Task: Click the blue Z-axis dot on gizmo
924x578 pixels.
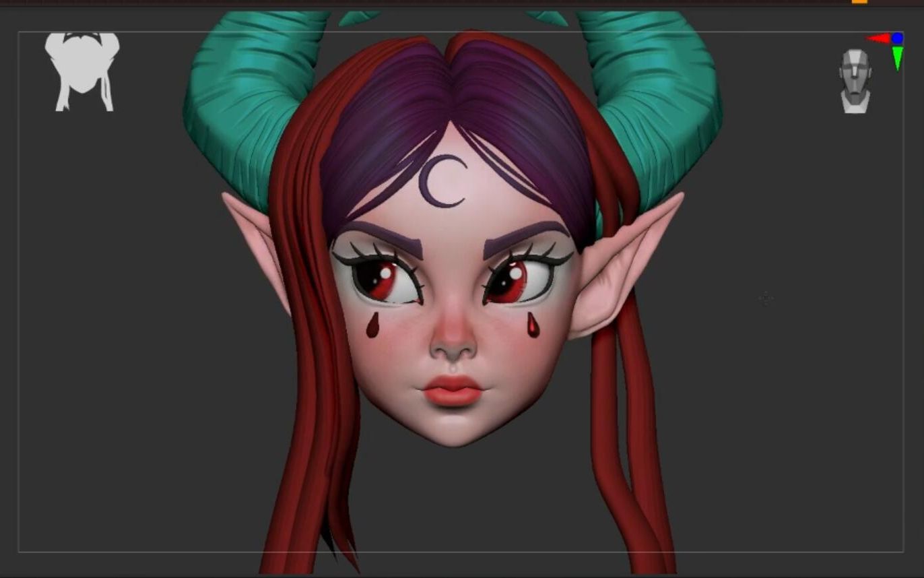Action: [x=897, y=38]
